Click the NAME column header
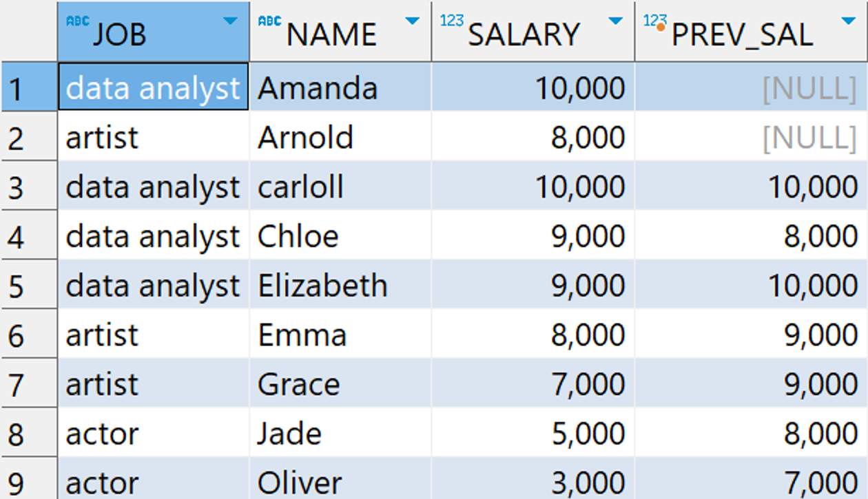Screen dimensions: 868x499 pos(340,32)
